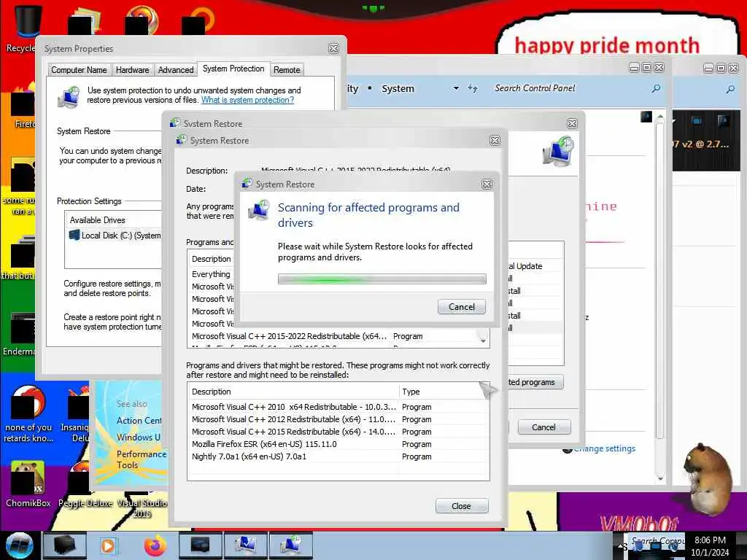Expand the System breadcrumb dropdown arrow

(x=456, y=88)
